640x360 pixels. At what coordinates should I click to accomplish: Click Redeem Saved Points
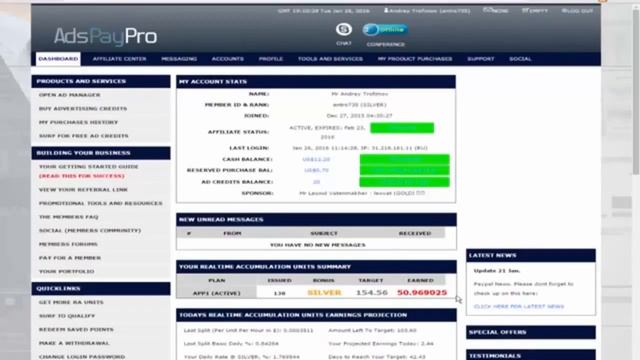click(x=76, y=329)
